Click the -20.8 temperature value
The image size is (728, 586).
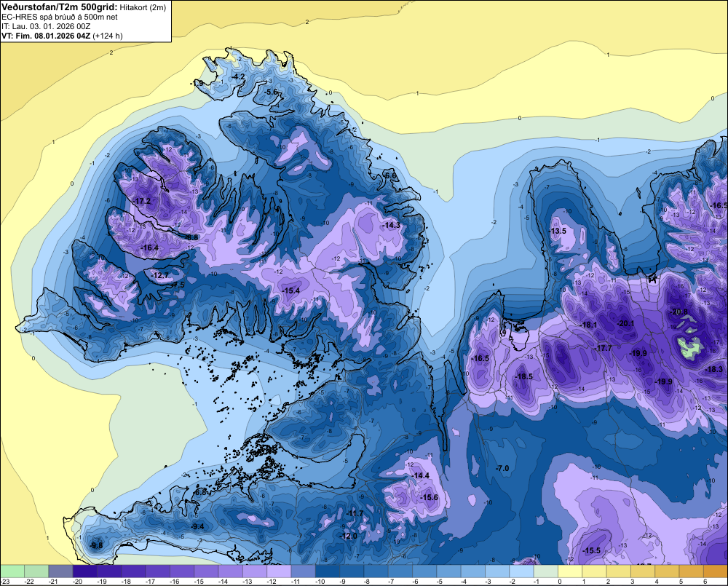click(679, 312)
